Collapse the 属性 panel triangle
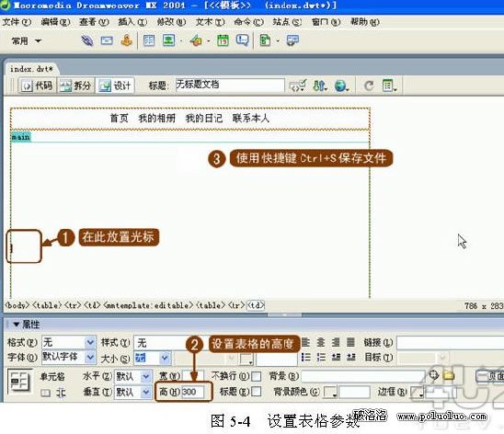 [16, 325]
